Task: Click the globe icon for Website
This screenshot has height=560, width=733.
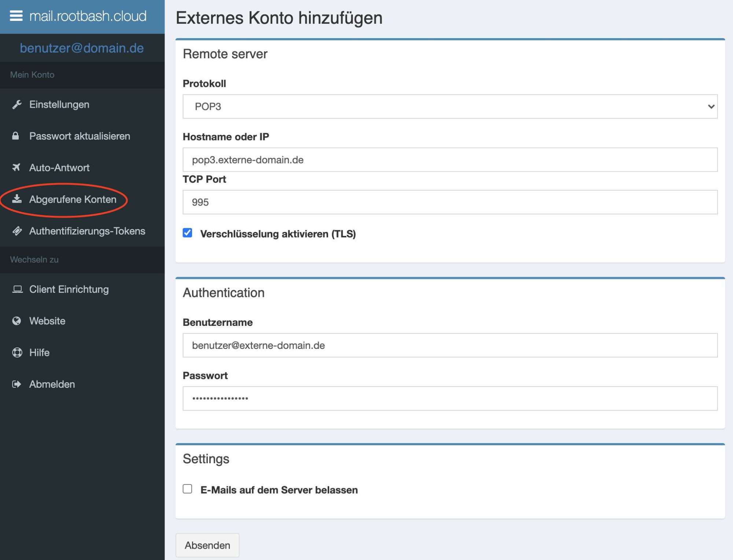Action: tap(16, 321)
